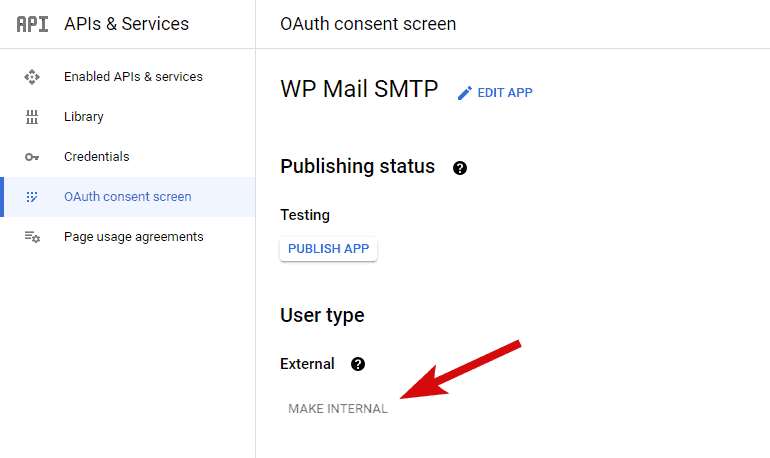The height and width of the screenshot is (458, 770).
Task: Open the help icon next to External
Action: pos(358,364)
